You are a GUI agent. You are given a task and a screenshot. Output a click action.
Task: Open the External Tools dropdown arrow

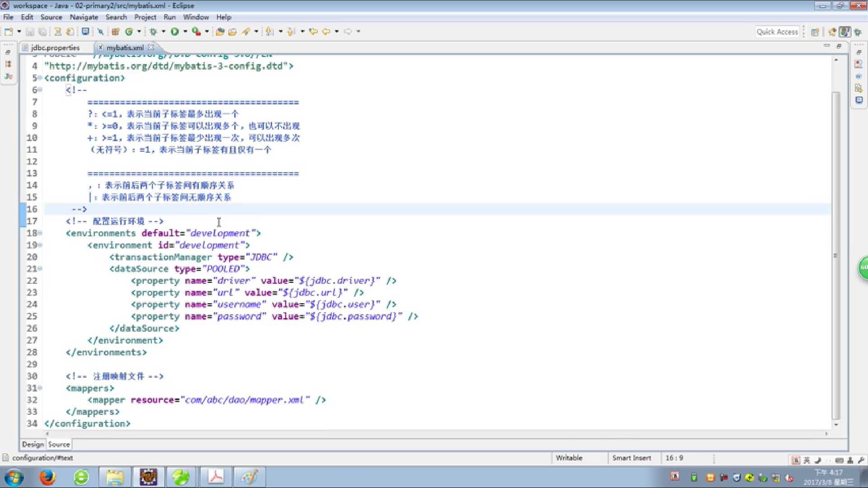(207, 32)
